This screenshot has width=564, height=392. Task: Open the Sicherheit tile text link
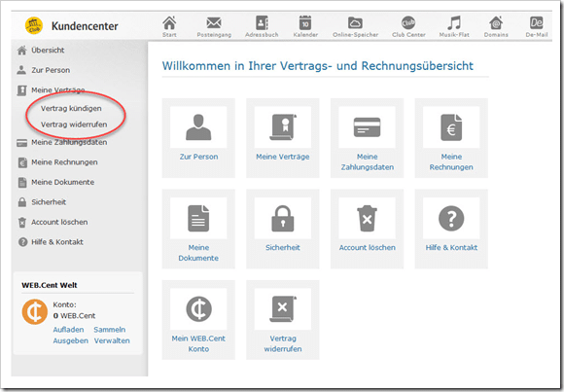[283, 248]
